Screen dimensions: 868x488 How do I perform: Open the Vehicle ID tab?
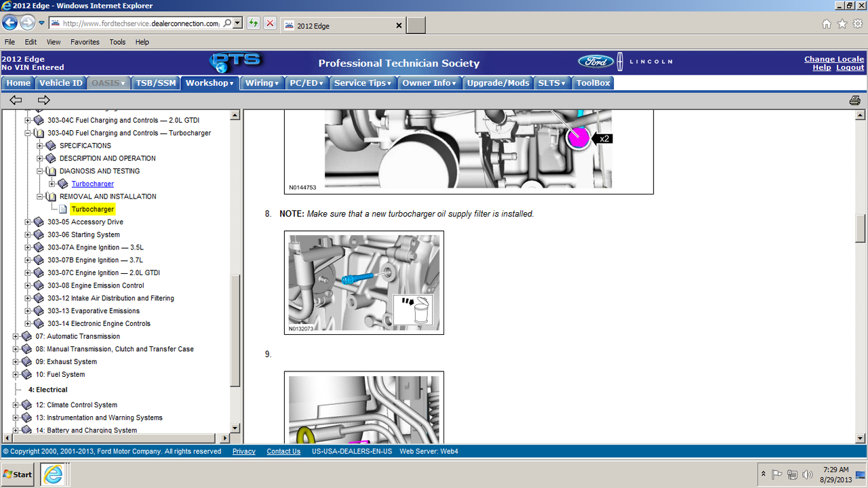tap(60, 83)
